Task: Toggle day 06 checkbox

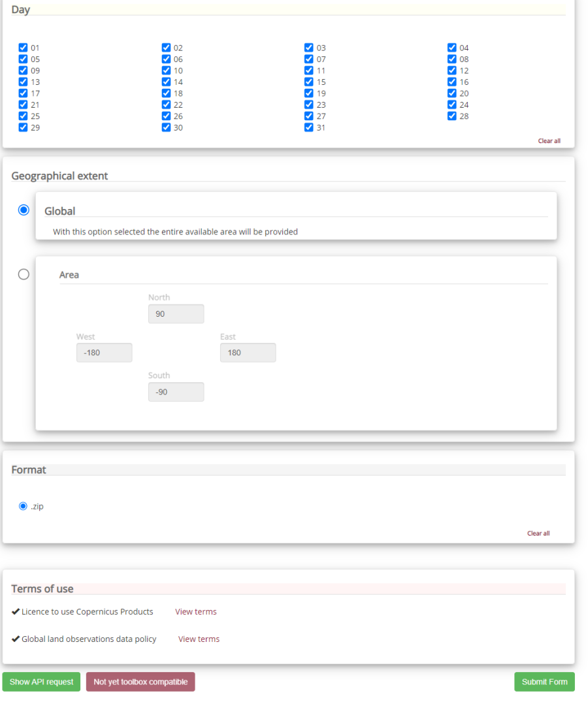Action: 166,59
